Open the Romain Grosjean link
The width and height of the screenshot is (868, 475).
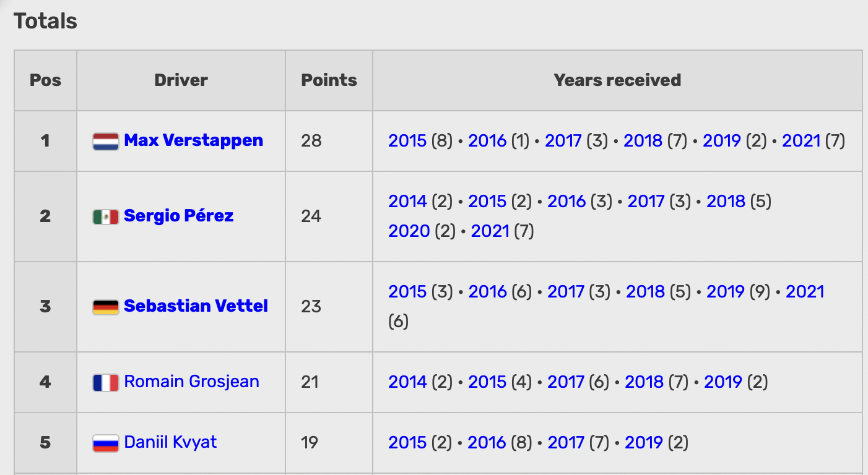coord(191,382)
